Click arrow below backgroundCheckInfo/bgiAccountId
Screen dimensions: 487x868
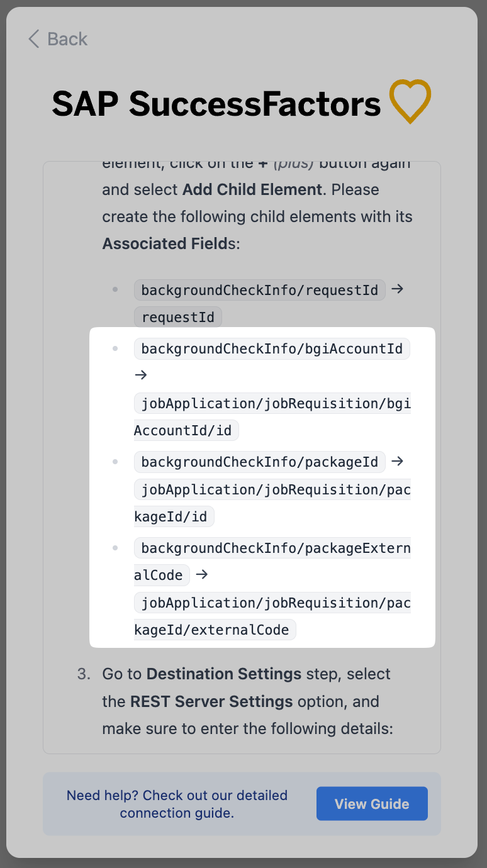pyautogui.click(x=141, y=376)
